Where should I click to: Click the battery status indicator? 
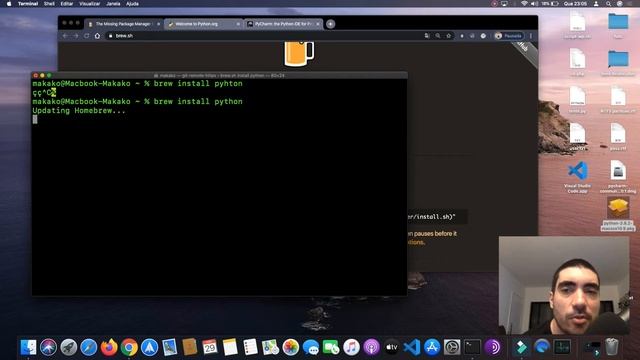(550, 4)
